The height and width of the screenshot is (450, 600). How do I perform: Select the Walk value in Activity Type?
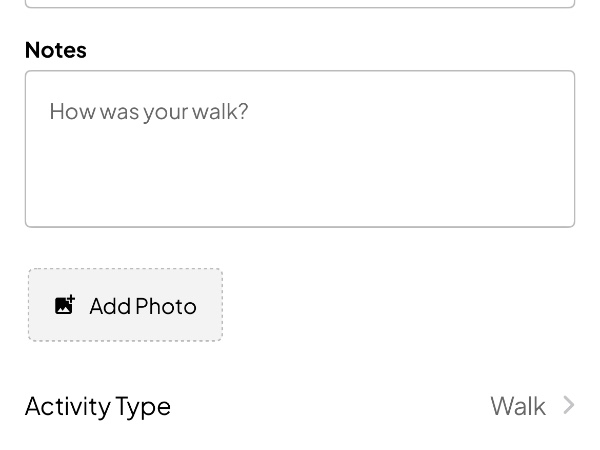(518, 406)
